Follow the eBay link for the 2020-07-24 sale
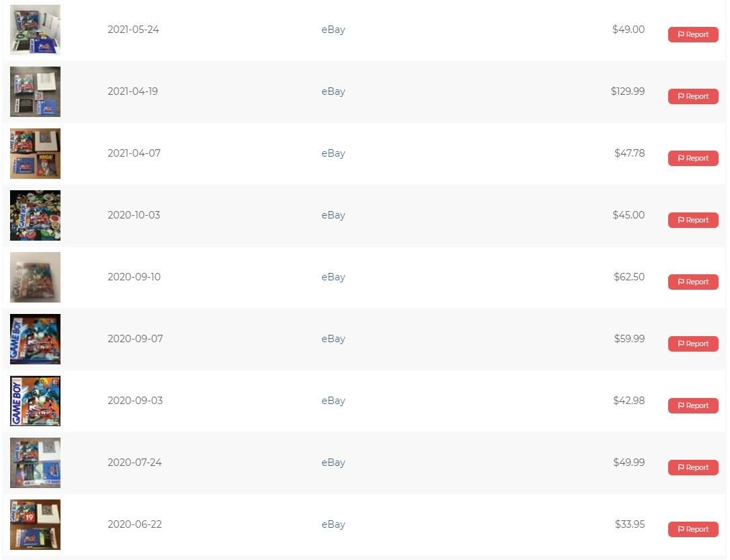This screenshot has height=560, width=730. [333, 463]
